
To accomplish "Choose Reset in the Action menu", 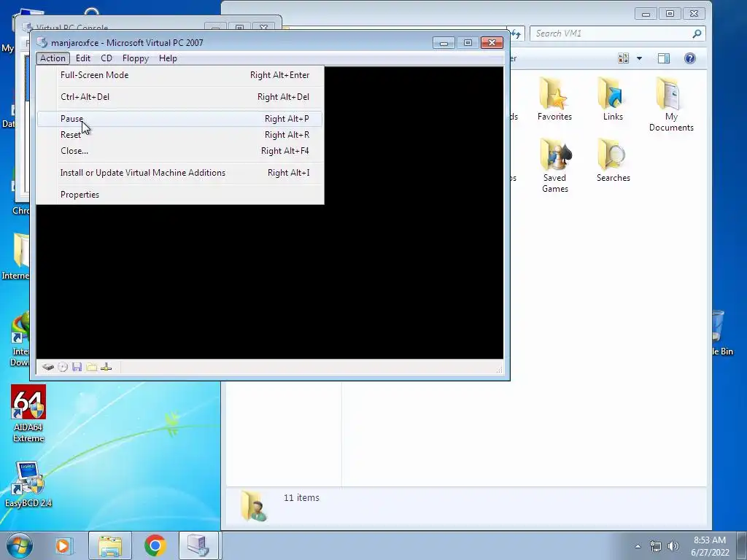I will 180,135.
